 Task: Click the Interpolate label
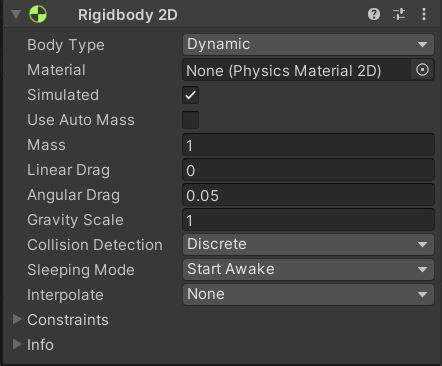(65, 295)
